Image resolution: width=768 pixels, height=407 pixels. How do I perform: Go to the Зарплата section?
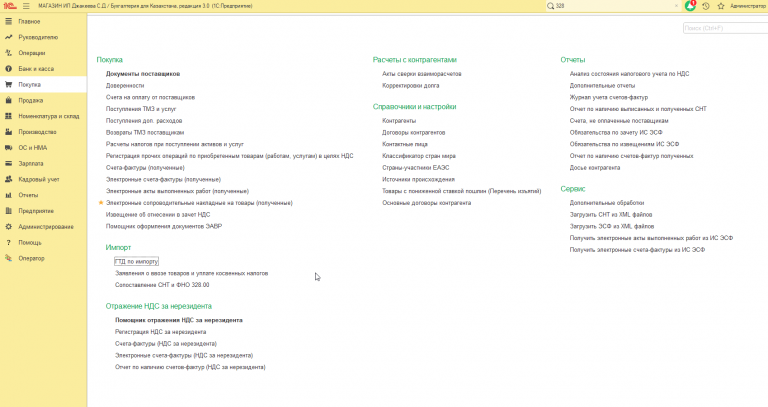click(x=31, y=163)
